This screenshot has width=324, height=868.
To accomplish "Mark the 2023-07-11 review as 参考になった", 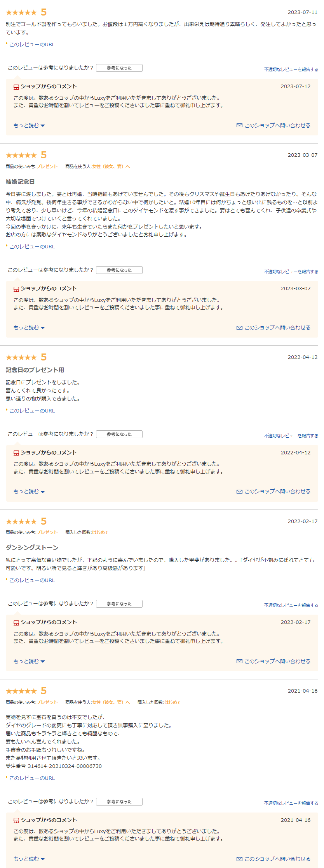I will [119, 68].
